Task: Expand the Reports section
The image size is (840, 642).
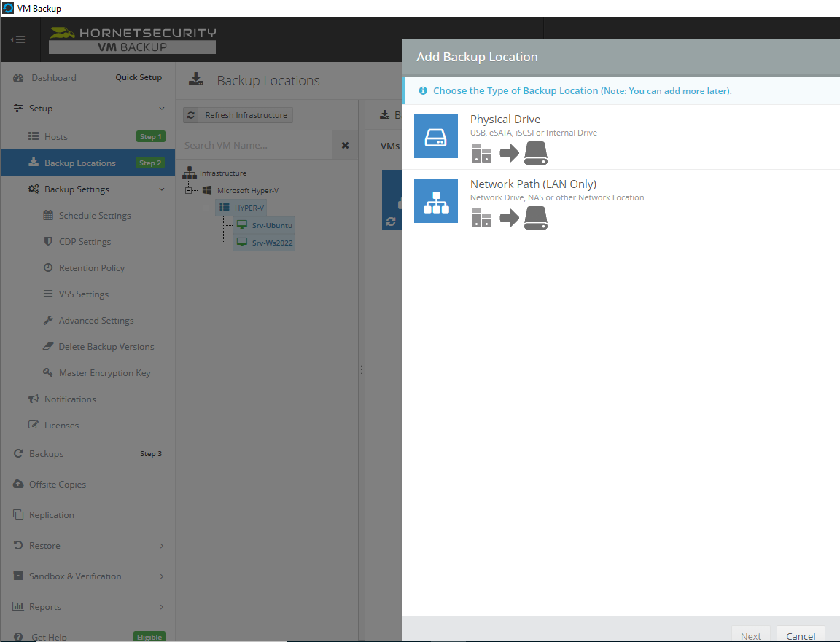Action: click(x=163, y=606)
